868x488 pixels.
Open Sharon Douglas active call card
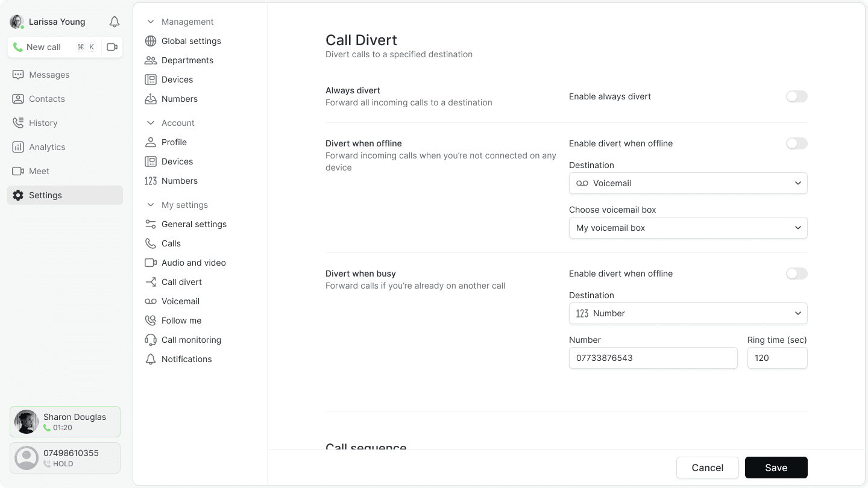65,422
